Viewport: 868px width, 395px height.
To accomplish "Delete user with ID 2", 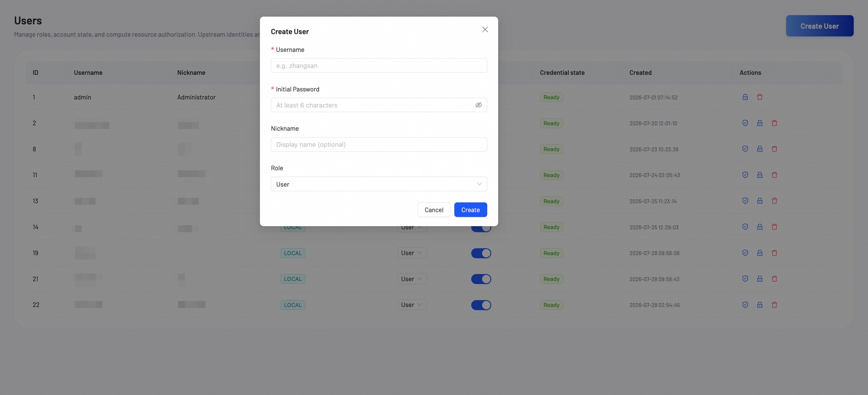I will coord(774,123).
